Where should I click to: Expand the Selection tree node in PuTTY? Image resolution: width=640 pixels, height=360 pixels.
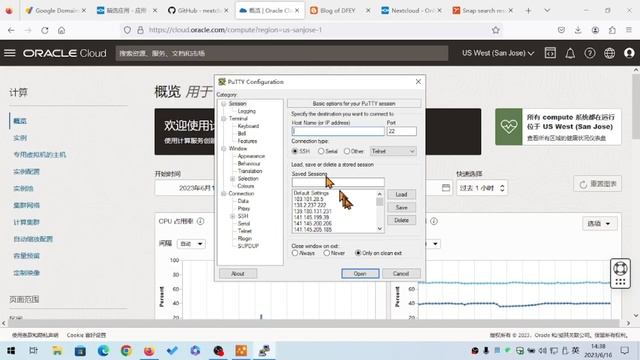233,179
